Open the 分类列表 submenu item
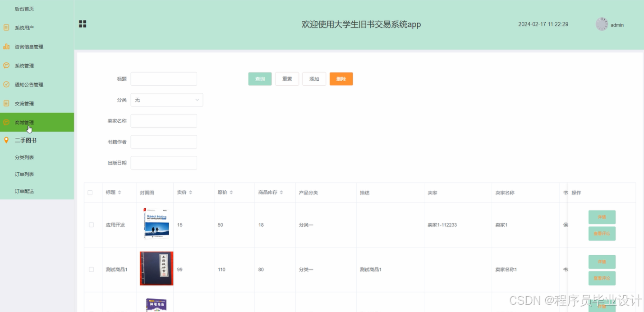The image size is (644, 312). [37, 157]
